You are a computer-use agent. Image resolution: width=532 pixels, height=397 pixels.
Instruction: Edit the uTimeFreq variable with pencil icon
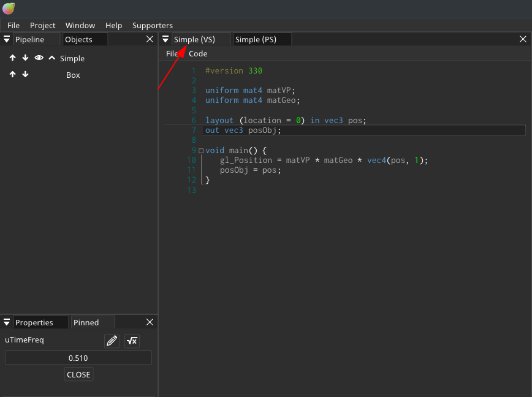[x=112, y=341]
